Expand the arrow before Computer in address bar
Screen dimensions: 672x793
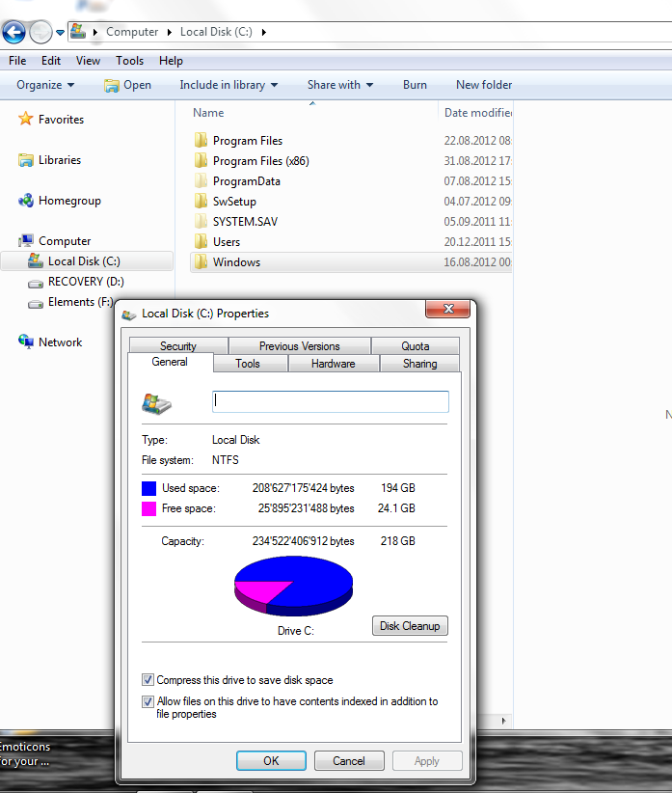click(x=95, y=32)
